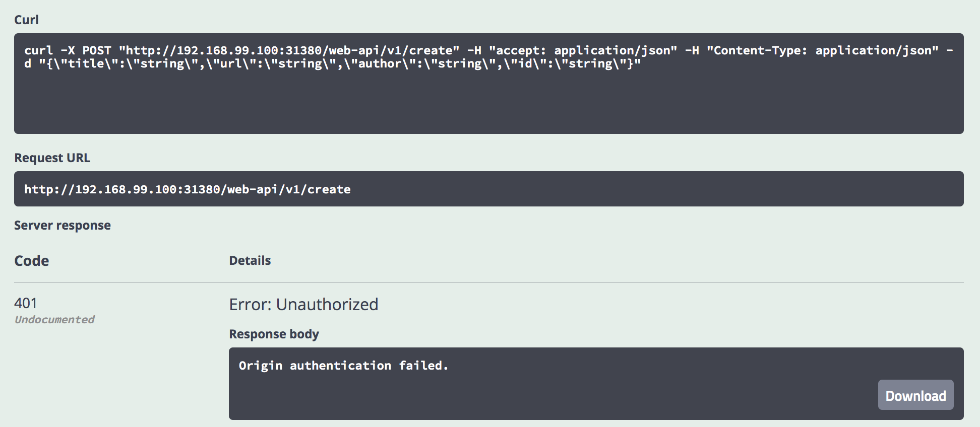Click the 401 status code
Viewport: 980px width, 427px height.
pyautogui.click(x=26, y=303)
